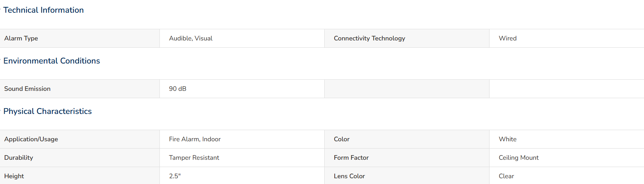Click the Wired value cell
The width and height of the screenshot is (644, 184).
point(566,38)
